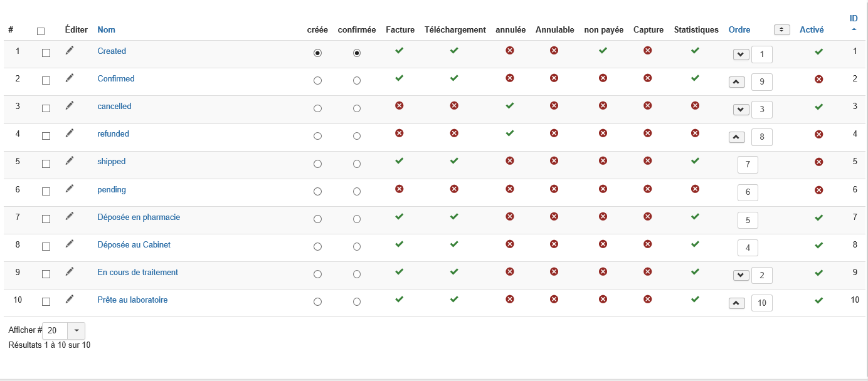868x381 pixels.
Task: Click Facture red cross for refunded row
Action: [400, 133]
